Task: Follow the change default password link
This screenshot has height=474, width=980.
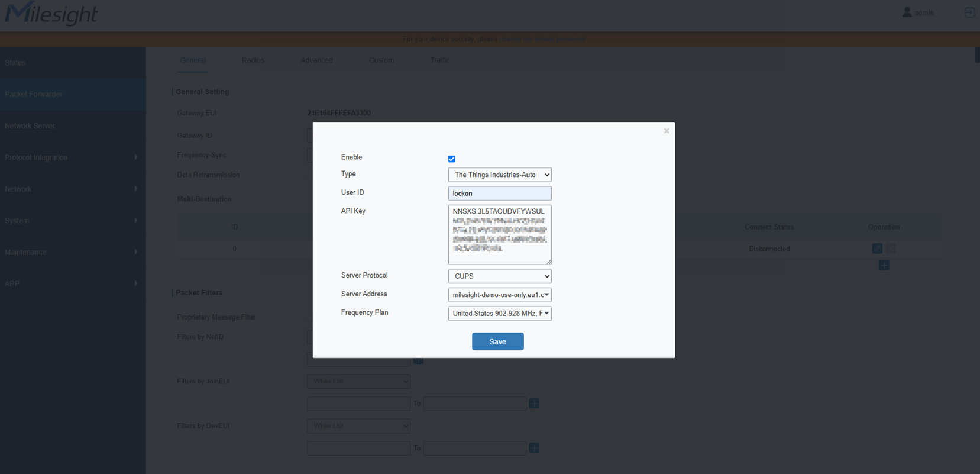Action: tap(542, 39)
